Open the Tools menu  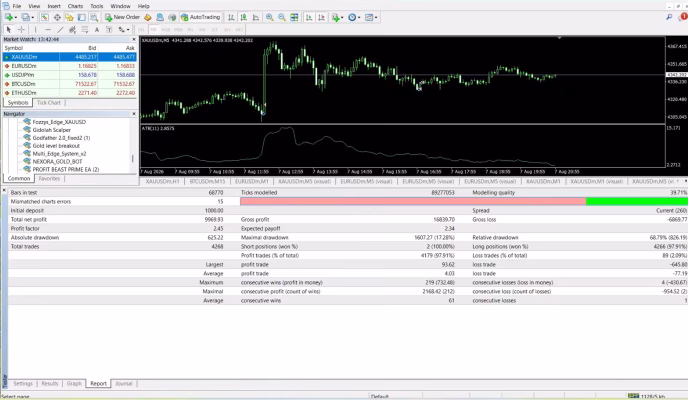tap(97, 6)
